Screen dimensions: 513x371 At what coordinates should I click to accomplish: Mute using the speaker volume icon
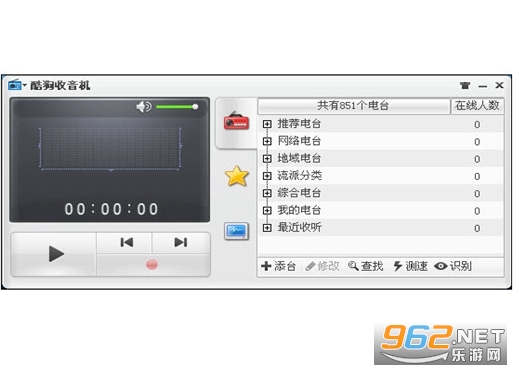click(x=144, y=107)
